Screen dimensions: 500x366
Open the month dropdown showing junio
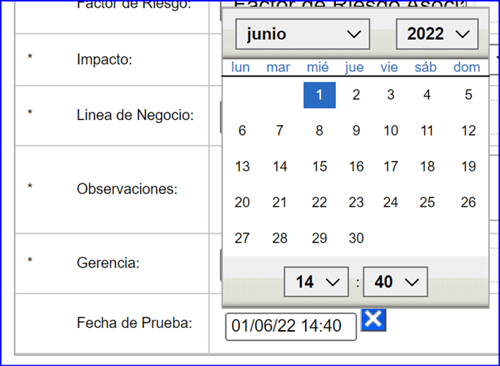tap(303, 34)
